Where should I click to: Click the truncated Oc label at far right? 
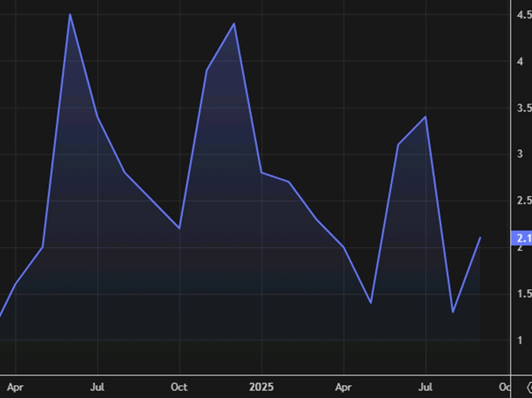pyautogui.click(x=504, y=387)
